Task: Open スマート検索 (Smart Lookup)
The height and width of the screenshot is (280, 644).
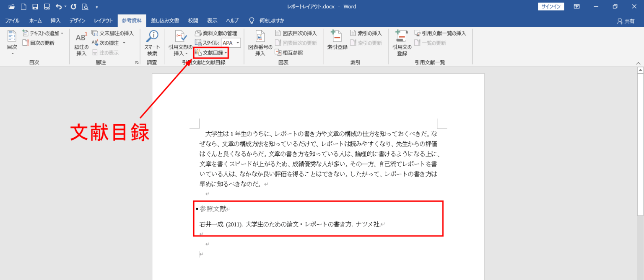Action: pos(152,42)
